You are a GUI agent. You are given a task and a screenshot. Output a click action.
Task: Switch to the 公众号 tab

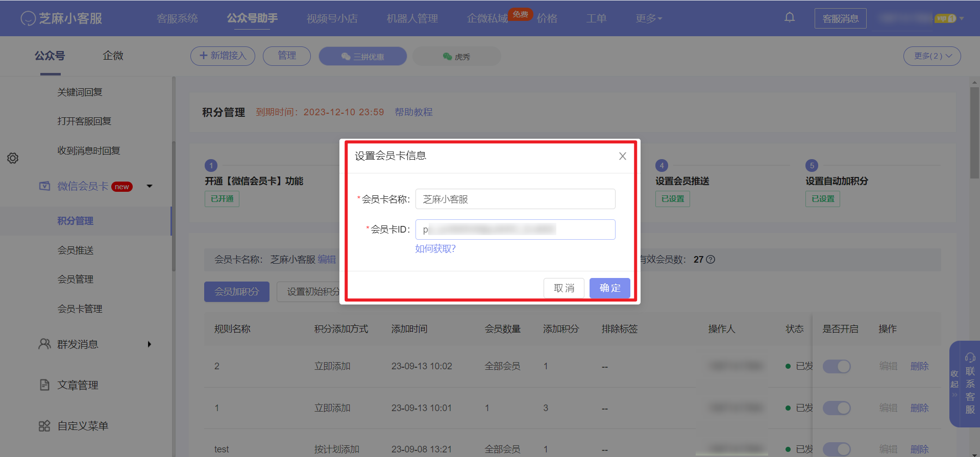[x=50, y=56]
